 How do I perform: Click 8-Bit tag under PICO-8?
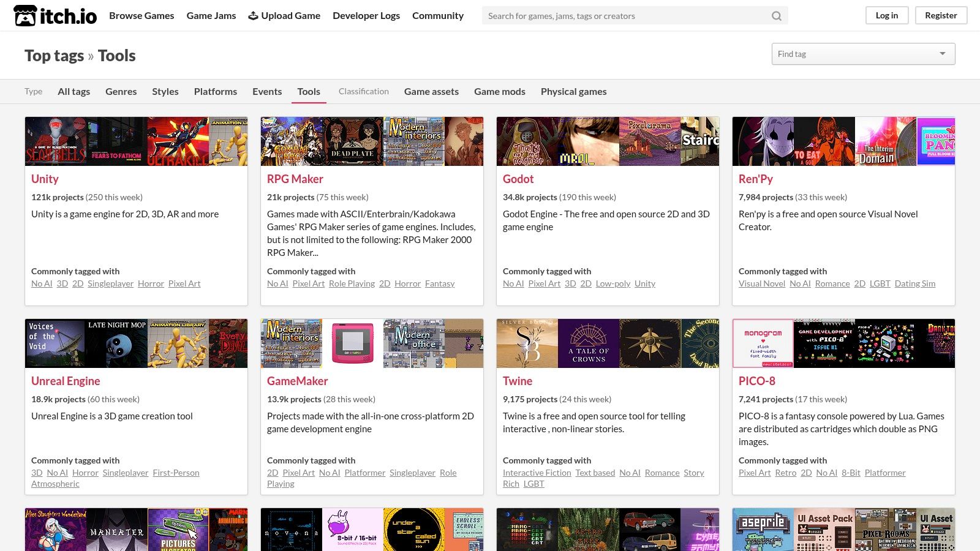tap(851, 473)
